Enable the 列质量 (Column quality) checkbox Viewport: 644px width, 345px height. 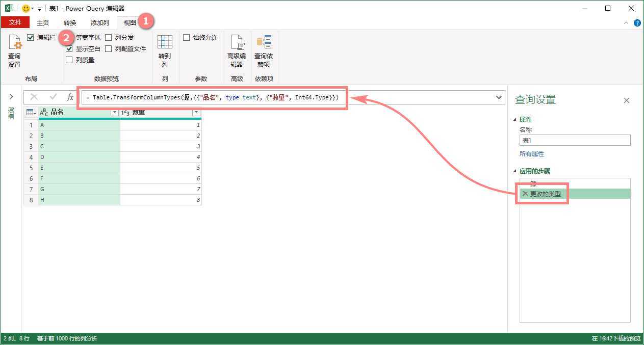tap(69, 60)
